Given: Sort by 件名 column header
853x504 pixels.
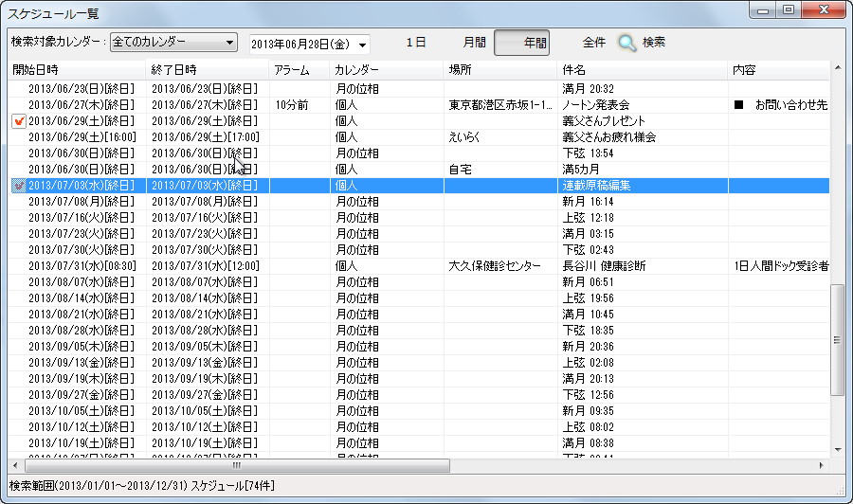Looking at the screenshot, I should 643,70.
